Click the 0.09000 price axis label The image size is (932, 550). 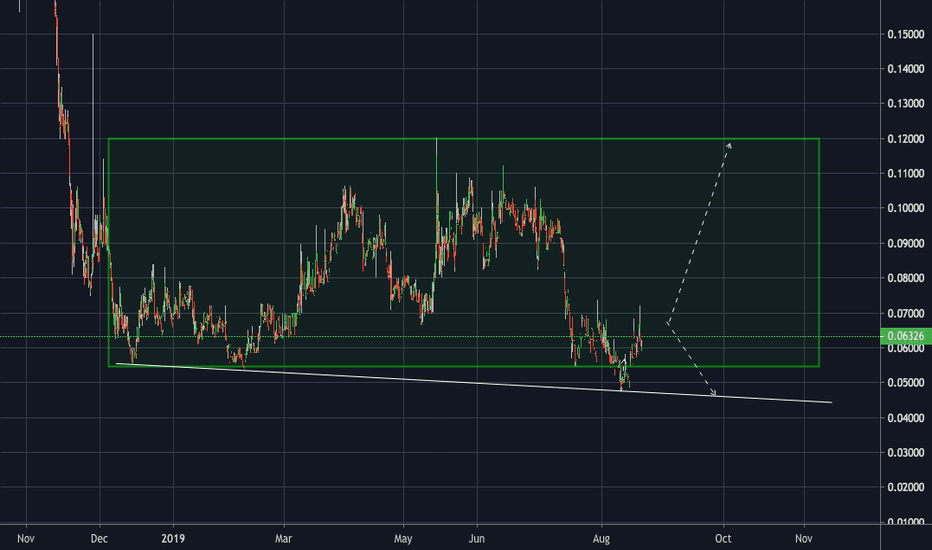[x=906, y=243]
